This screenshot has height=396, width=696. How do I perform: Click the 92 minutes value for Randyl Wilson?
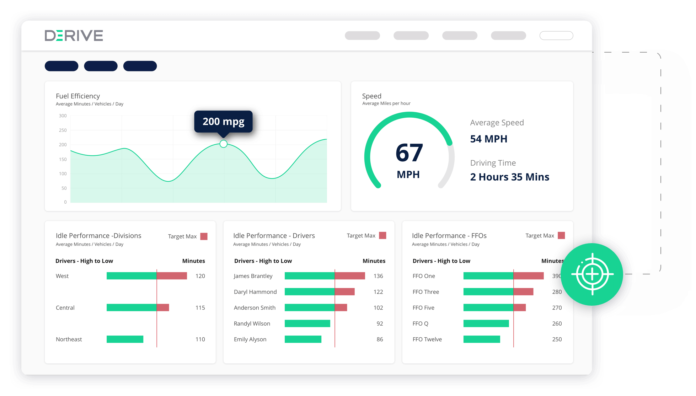[x=380, y=324]
